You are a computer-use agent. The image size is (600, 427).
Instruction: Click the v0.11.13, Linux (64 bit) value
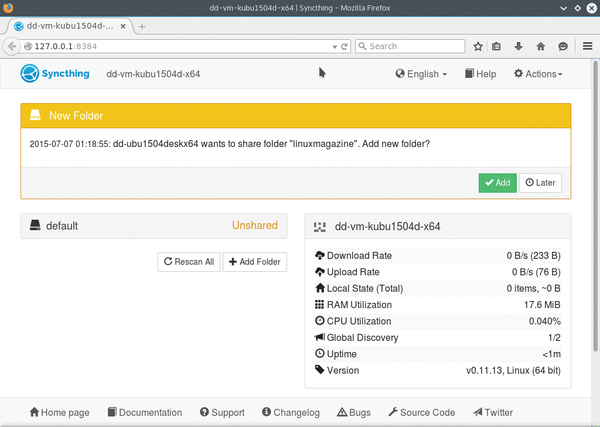(513, 370)
